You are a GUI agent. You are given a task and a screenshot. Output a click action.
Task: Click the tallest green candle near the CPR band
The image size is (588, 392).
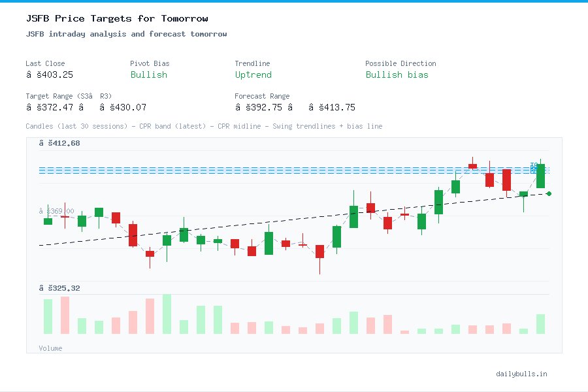(540, 176)
